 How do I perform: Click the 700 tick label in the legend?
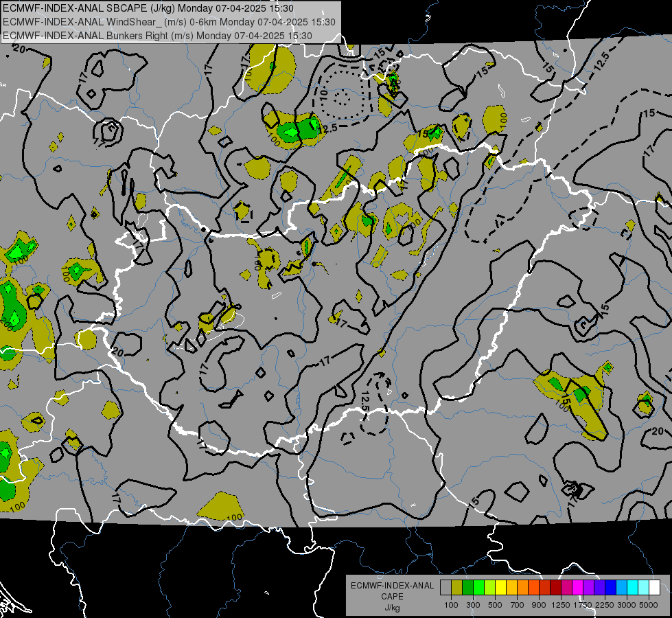(518, 605)
